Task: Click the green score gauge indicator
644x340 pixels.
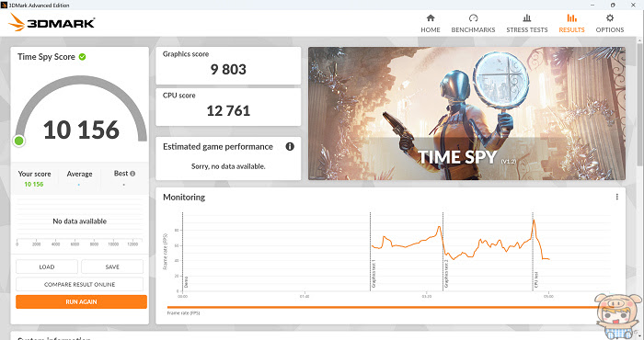Action: (19, 141)
